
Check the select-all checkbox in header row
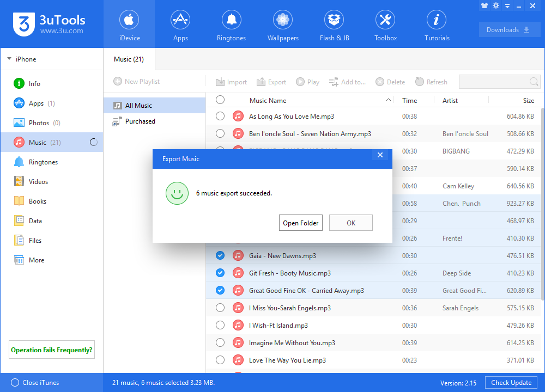tap(220, 100)
